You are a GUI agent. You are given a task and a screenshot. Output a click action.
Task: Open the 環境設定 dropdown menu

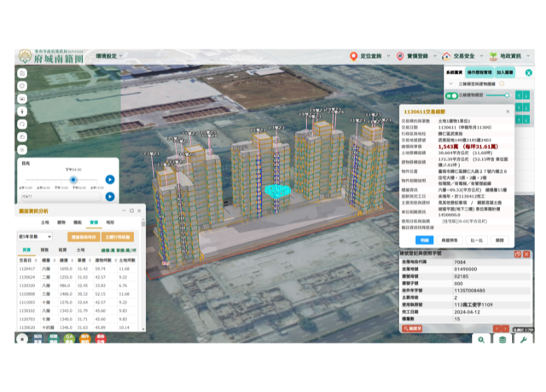click(110, 56)
